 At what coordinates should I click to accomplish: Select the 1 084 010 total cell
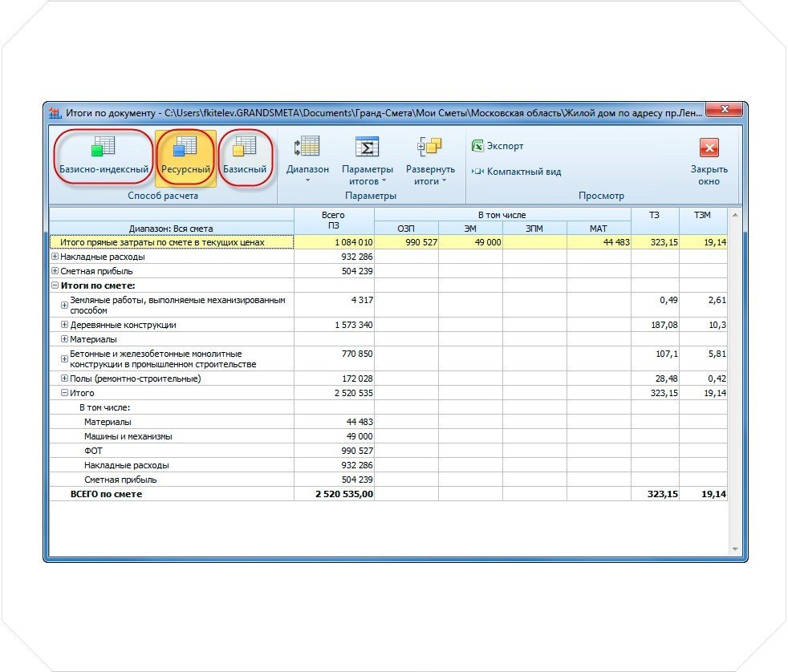(x=334, y=242)
